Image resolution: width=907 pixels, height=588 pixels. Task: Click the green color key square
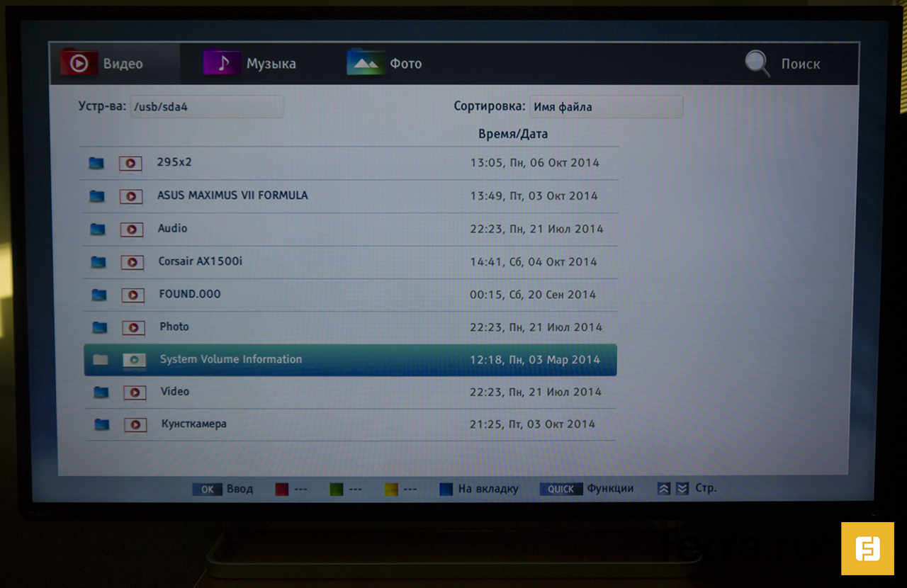[x=337, y=489]
